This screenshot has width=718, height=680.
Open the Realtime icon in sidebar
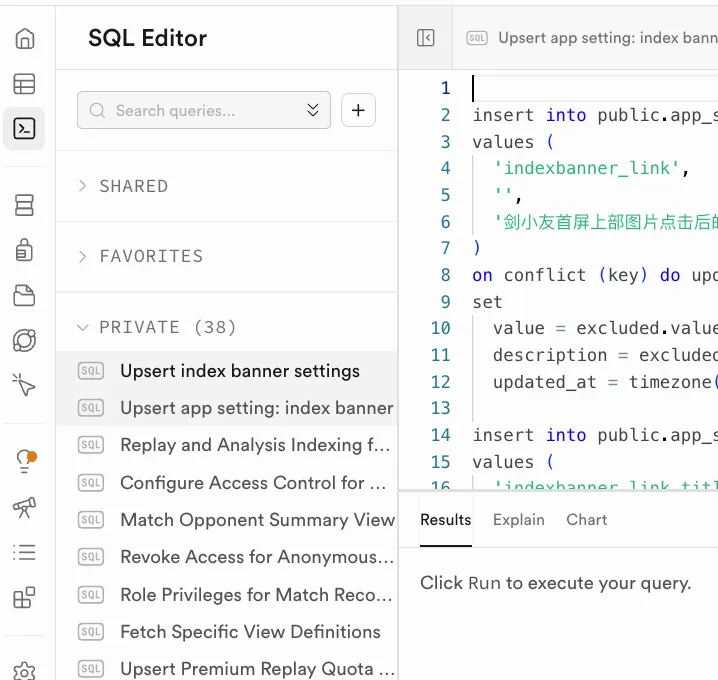tap(24, 340)
